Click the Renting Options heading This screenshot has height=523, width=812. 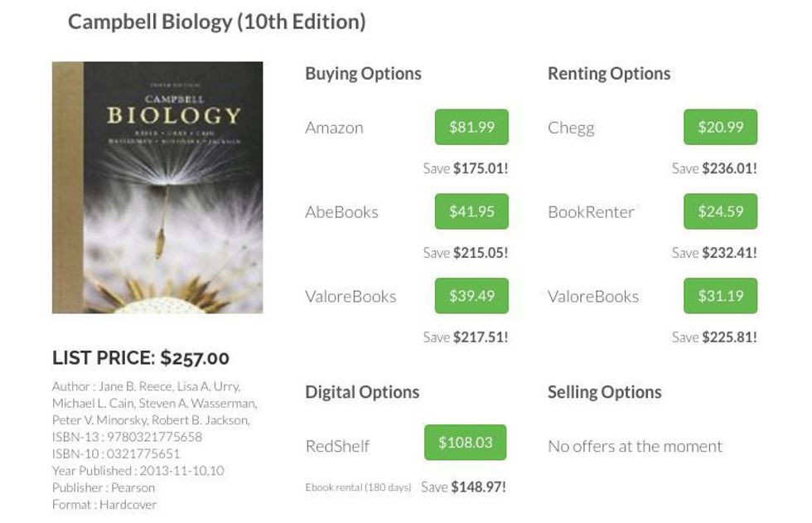[609, 74]
